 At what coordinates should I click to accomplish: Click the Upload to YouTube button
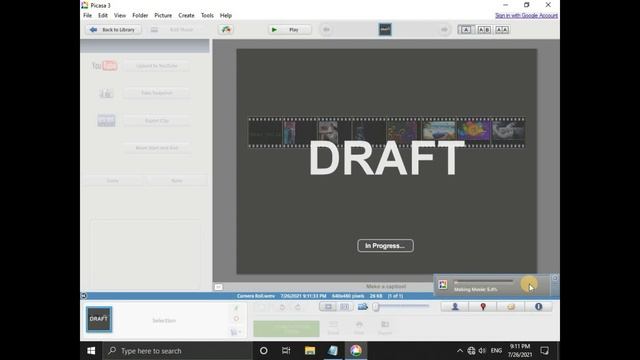[x=157, y=66]
